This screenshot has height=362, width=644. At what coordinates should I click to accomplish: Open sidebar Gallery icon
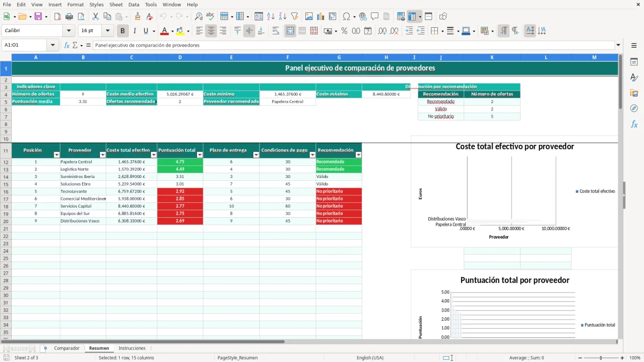634,93
